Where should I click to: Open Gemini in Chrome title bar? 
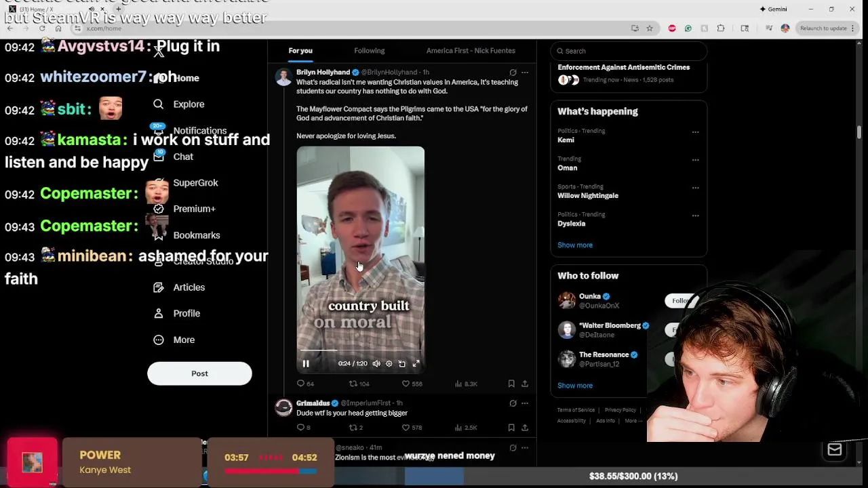point(773,9)
